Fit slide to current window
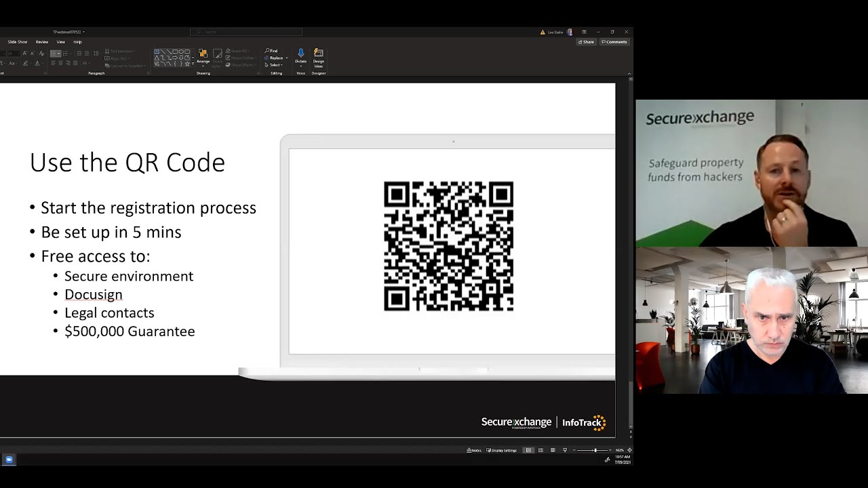The image size is (868, 488). click(629, 450)
